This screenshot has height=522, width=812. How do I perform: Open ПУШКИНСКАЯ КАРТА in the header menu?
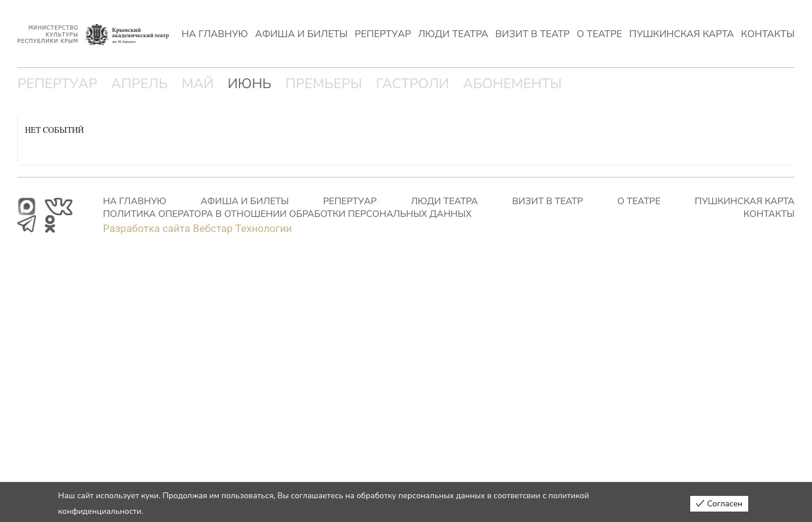coord(681,34)
